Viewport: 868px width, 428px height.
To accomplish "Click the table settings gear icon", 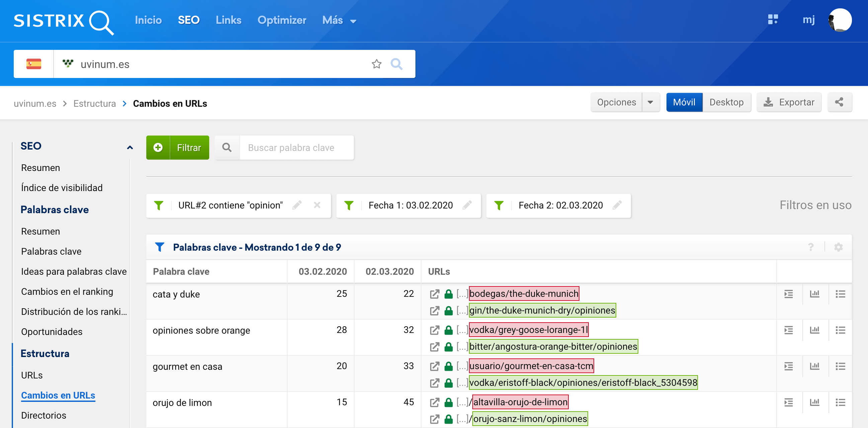I will coord(838,247).
